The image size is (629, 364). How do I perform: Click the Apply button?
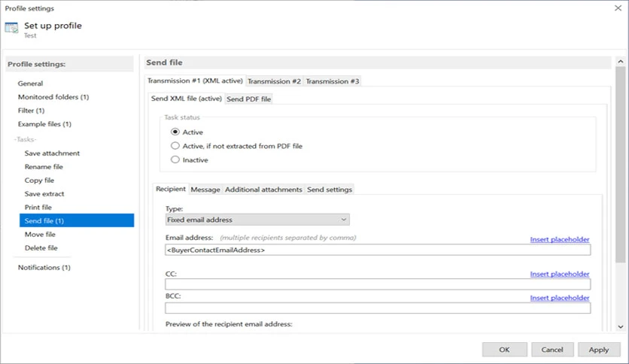598,350
